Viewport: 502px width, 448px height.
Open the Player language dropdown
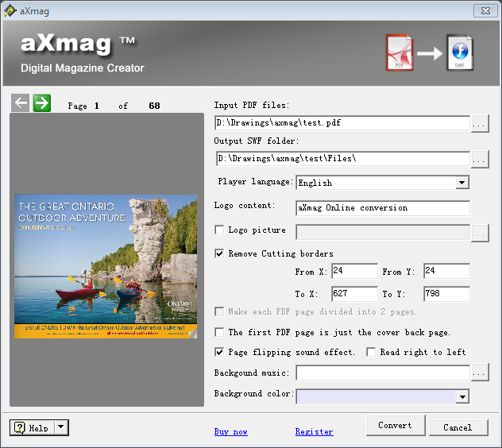click(x=461, y=183)
